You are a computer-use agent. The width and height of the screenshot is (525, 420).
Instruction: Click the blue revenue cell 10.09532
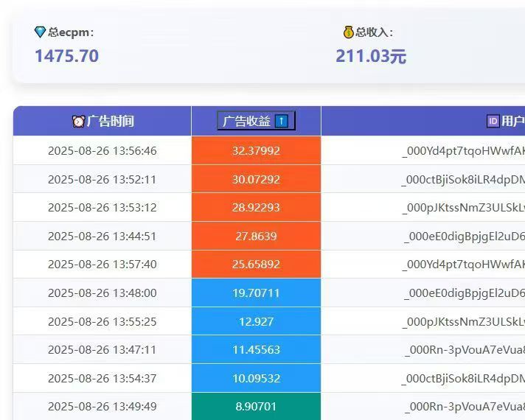point(256,378)
